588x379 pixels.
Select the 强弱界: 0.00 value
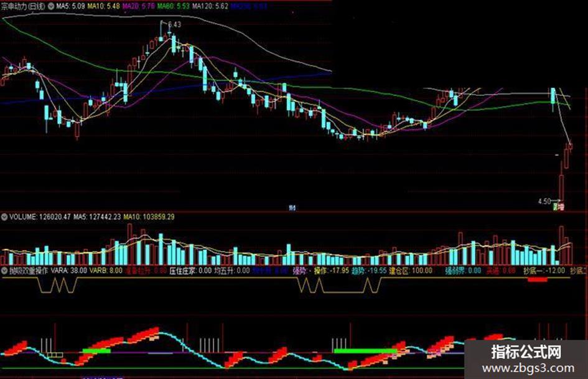pos(463,270)
